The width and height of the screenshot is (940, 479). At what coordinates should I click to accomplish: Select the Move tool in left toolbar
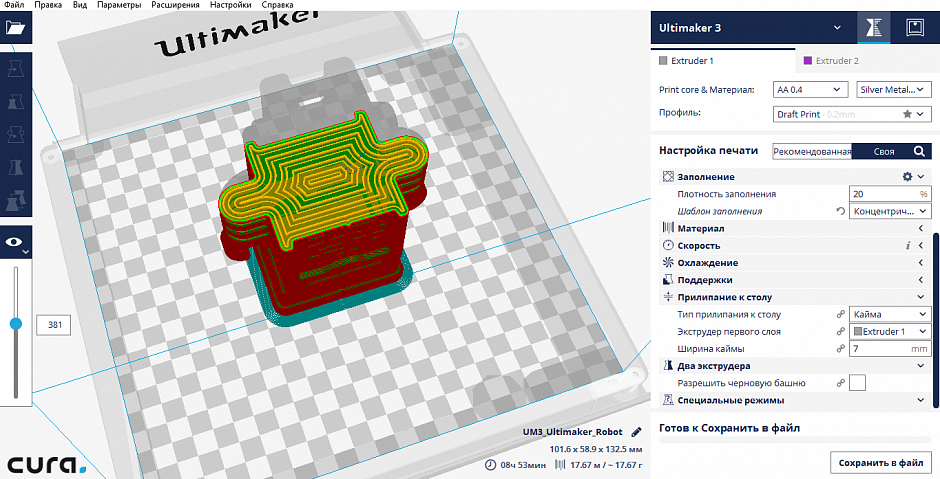click(16, 69)
